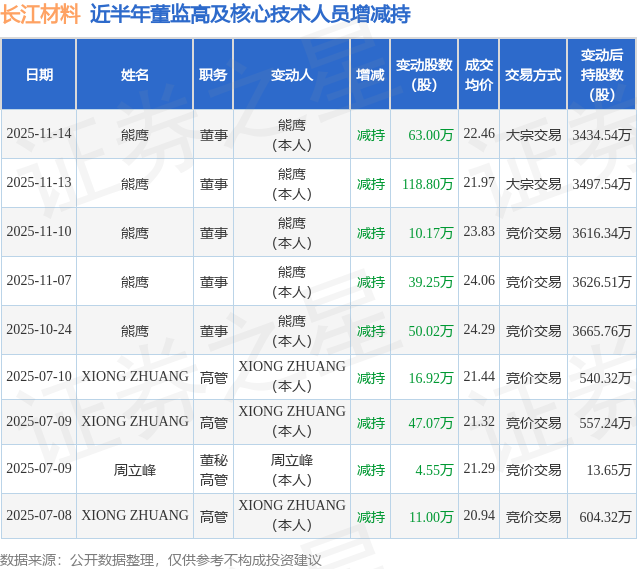The image size is (637, 569).
Task: Click the holdings value 3665.76万
Action: click(602, 331)
